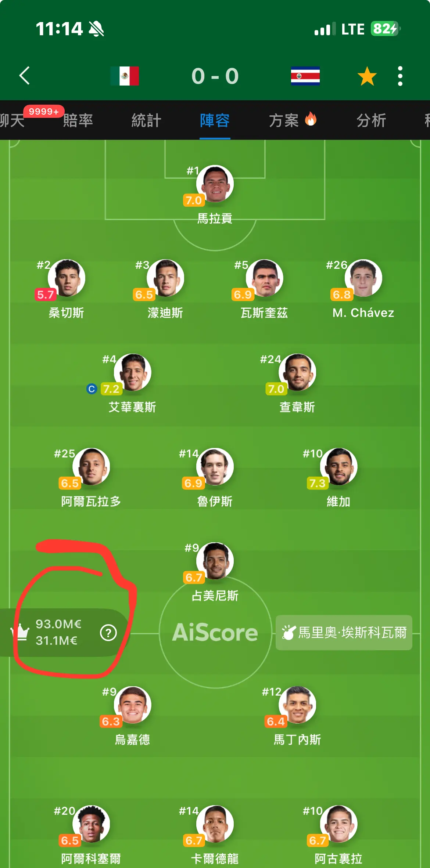Tap the back arrow icon

point(24,76)
